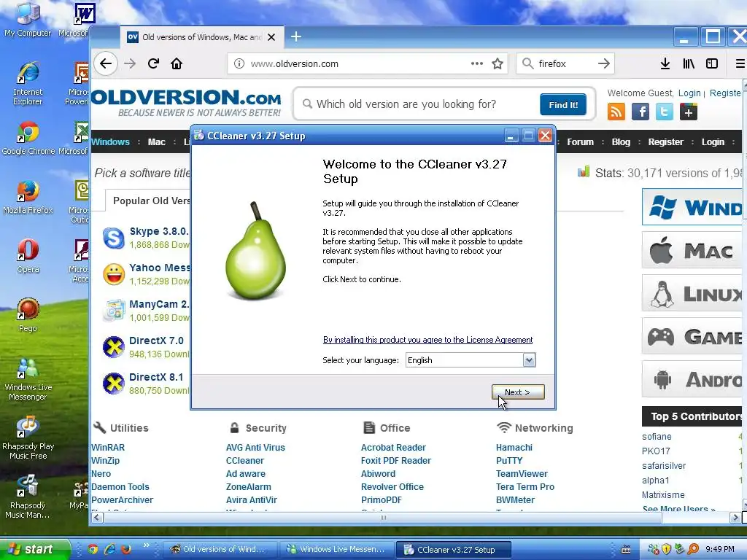Submit search with the arrow button
The image size is (747, 560).
[x=603, y=63]
